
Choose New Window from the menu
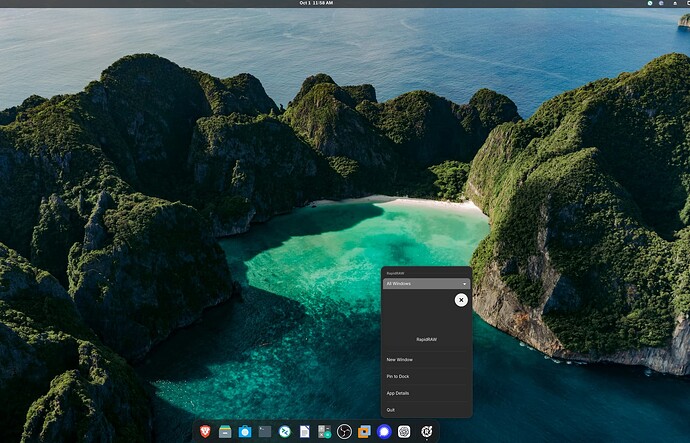[x=426, y=359]
